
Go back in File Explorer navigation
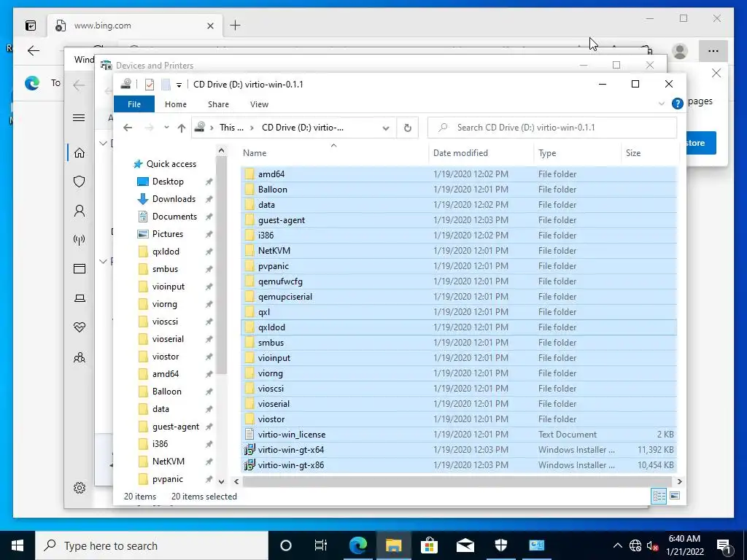(x=127, y=128)
